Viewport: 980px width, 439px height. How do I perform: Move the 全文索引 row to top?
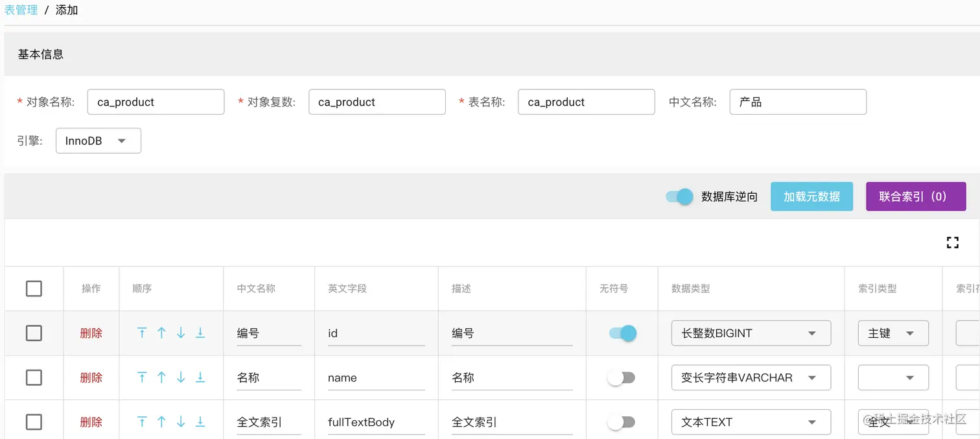[142, 422]
